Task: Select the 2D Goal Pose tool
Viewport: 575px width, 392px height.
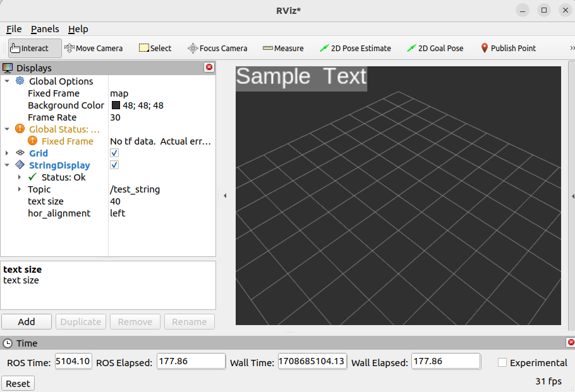Action: click(435, 47)
